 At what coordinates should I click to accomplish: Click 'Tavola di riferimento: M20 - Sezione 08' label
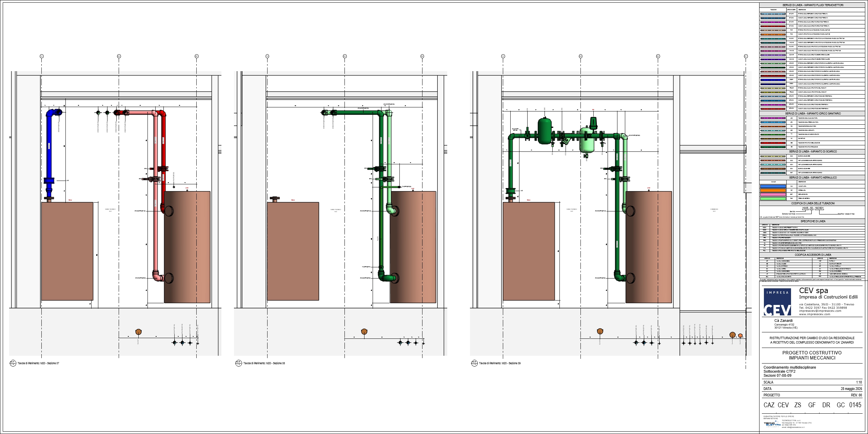[264, 363]
